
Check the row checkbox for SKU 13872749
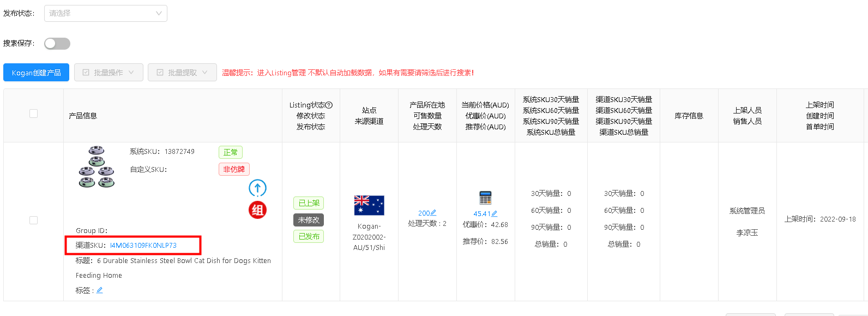pyautogui.click(x=33, y=220)
